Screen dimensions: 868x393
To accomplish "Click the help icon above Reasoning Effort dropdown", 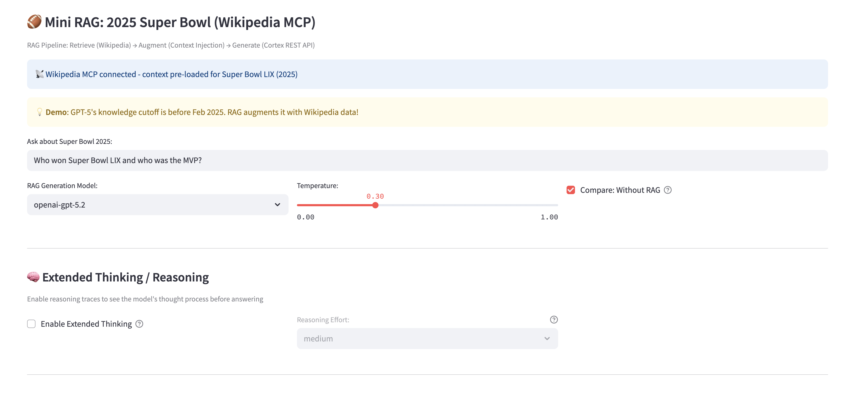I will (x=554, y=319).
